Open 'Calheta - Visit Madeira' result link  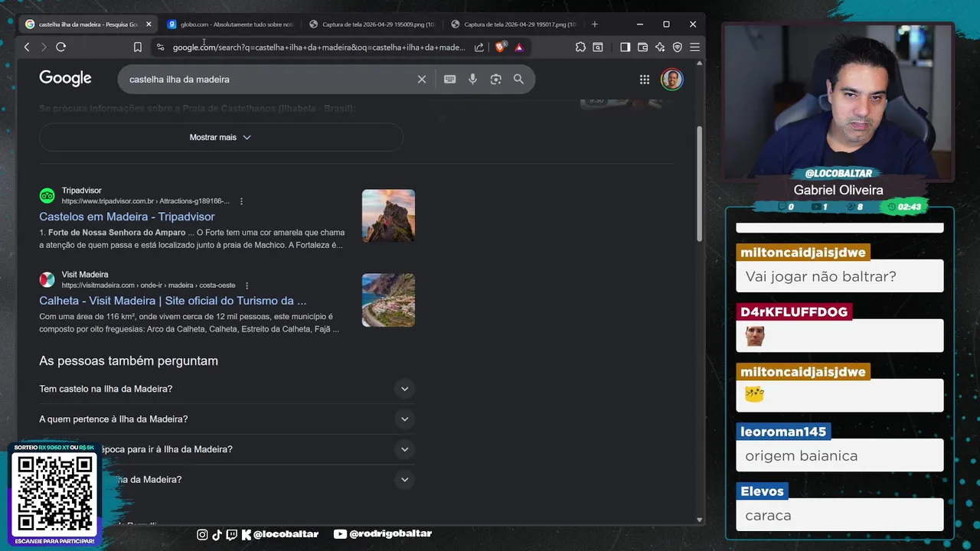(172, 301)
